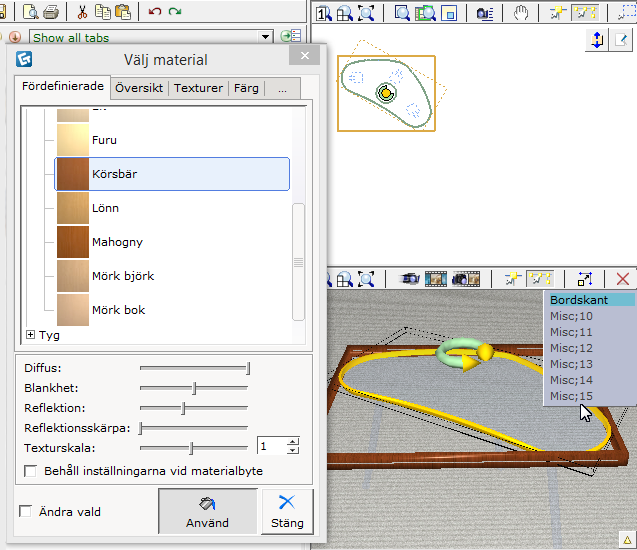The image size is (637, 550).
Task: Click the Blankhet slider handle
Action: pos(194,389)
